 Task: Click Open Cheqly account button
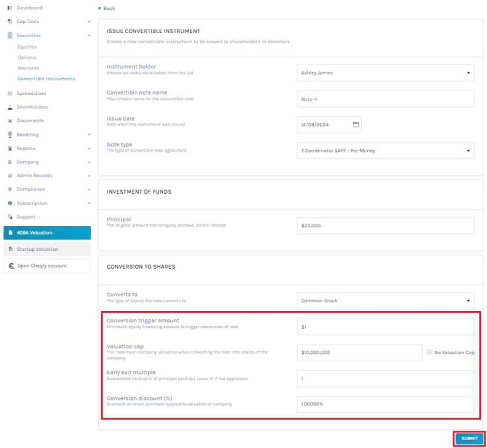click(47, 266)
